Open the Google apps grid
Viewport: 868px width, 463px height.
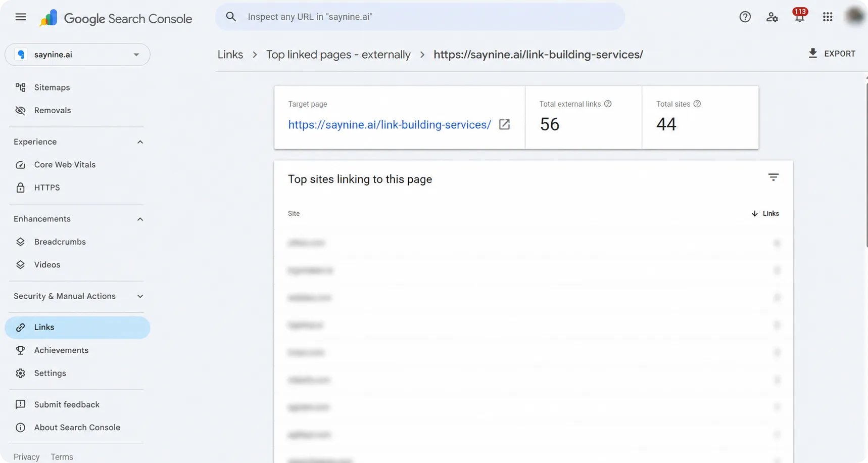pos(828,17)
